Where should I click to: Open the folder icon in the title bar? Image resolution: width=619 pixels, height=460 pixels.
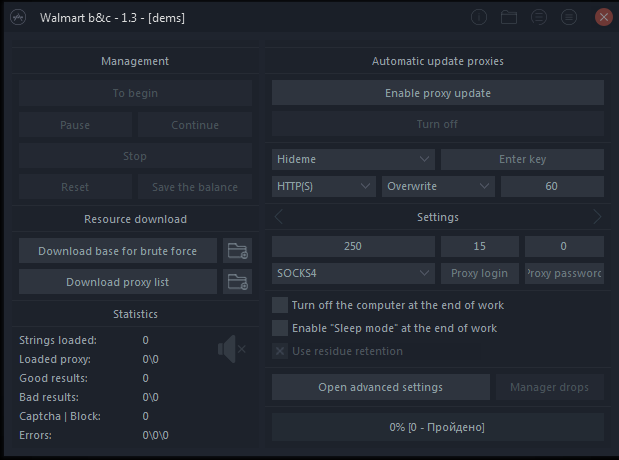(x=509, y=17)
